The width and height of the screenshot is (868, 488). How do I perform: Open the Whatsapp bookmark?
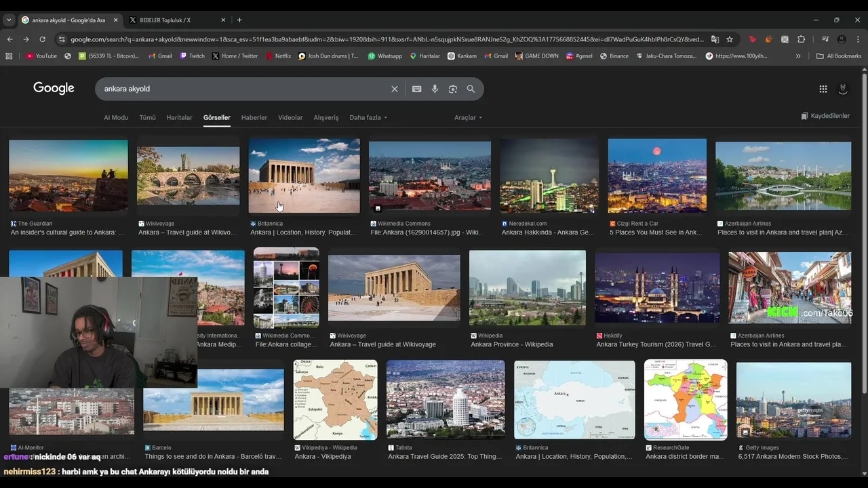point(384,56)
